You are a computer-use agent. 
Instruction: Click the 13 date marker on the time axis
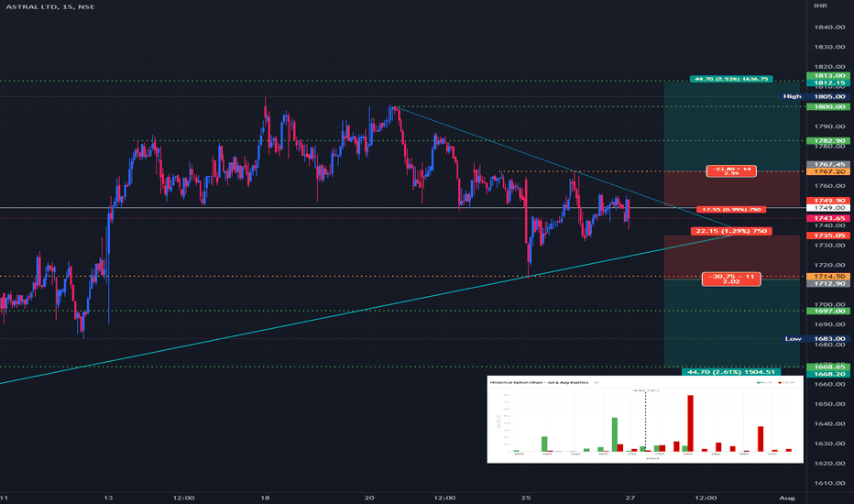108,498
